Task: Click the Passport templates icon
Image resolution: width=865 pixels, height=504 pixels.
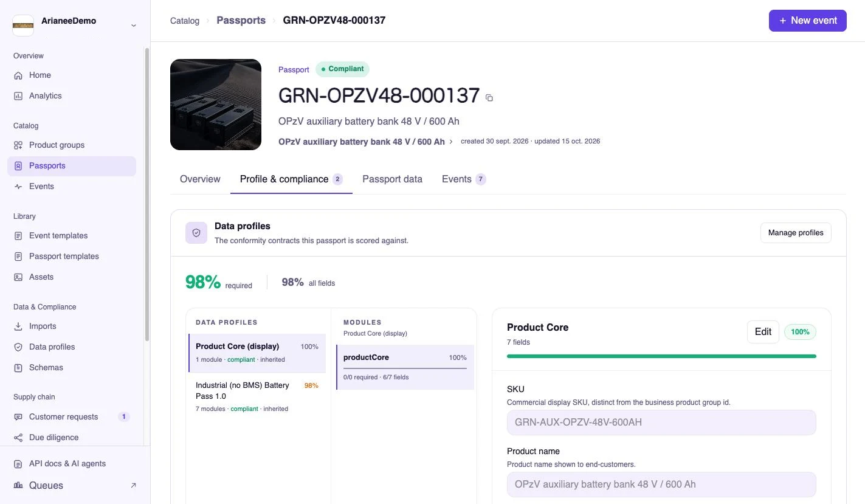Action: coord(18,257)
